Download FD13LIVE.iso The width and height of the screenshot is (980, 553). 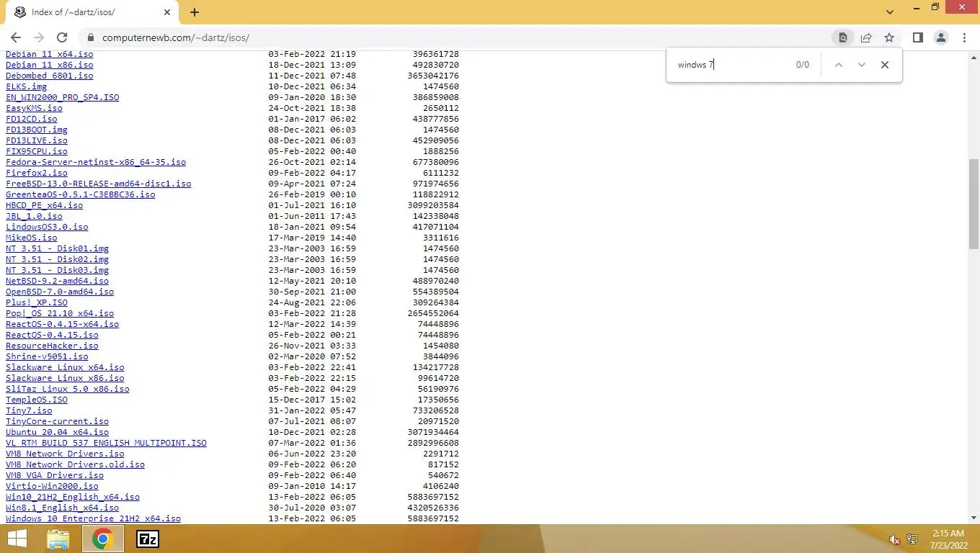36,140
